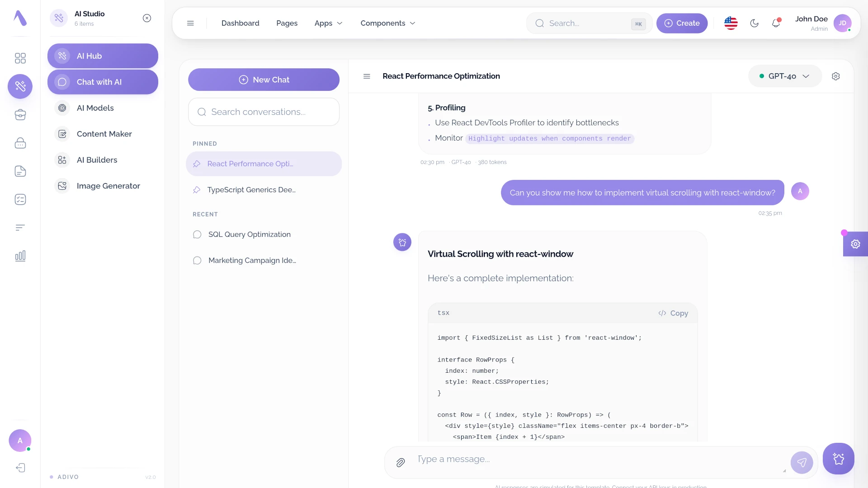Select AI Models in sidebar
The image size is (868, 488).
pos(103,108)
